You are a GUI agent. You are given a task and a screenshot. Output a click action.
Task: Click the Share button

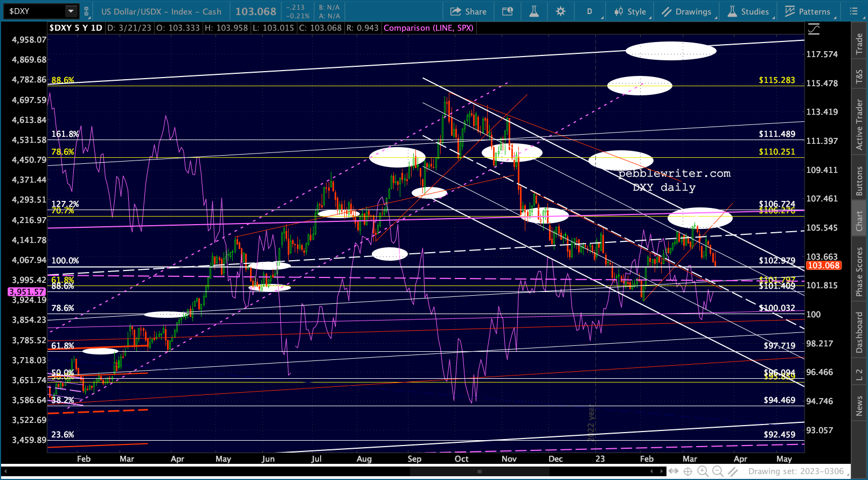[468, 11]
